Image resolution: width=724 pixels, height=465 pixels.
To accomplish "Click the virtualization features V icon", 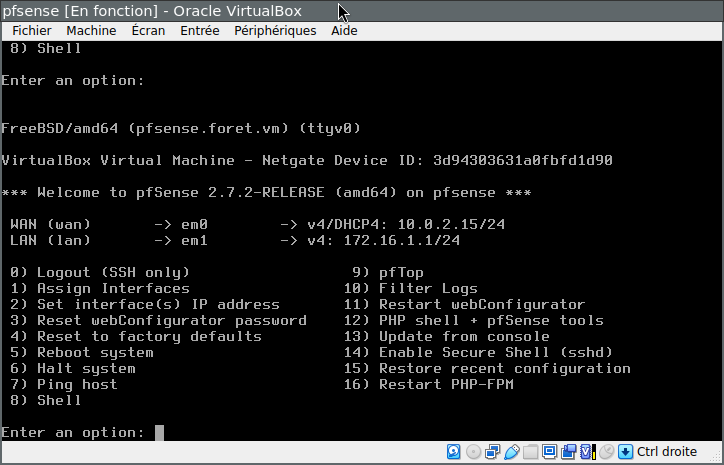I will (587, 451).
